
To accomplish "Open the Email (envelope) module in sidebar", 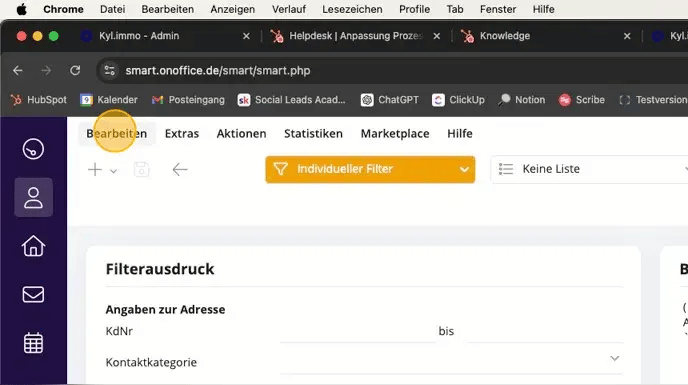I will tap(33, 295).
